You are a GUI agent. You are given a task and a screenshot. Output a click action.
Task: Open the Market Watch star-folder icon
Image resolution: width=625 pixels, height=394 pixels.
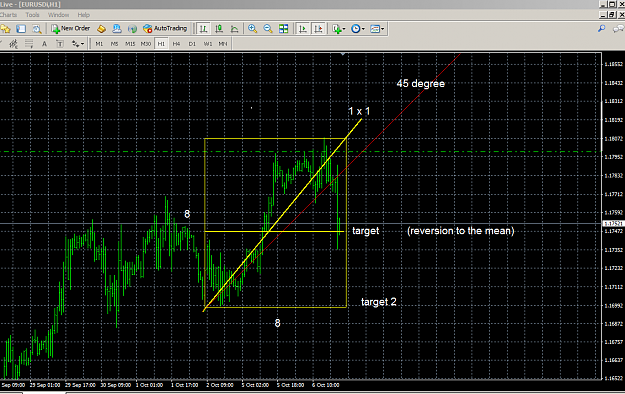(5, 29)
